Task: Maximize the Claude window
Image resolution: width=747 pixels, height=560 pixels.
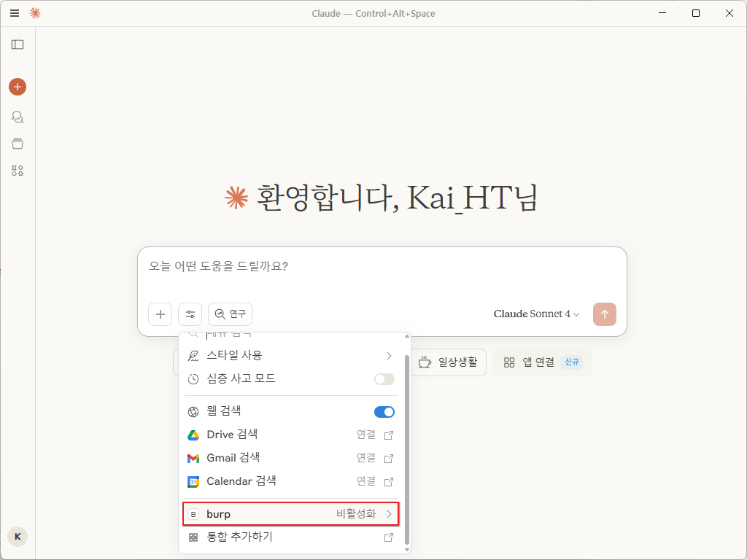Action: point(695,13)
